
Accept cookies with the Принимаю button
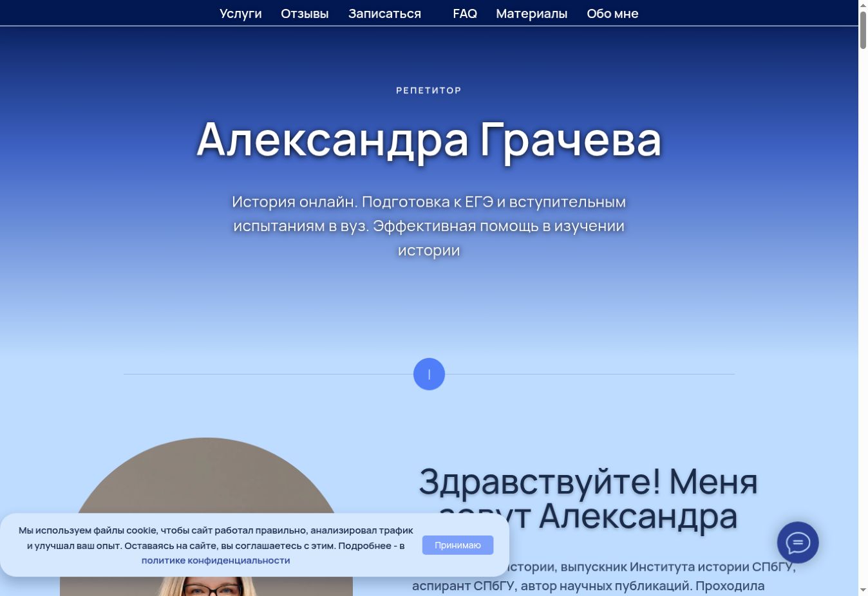coord(458,545)
